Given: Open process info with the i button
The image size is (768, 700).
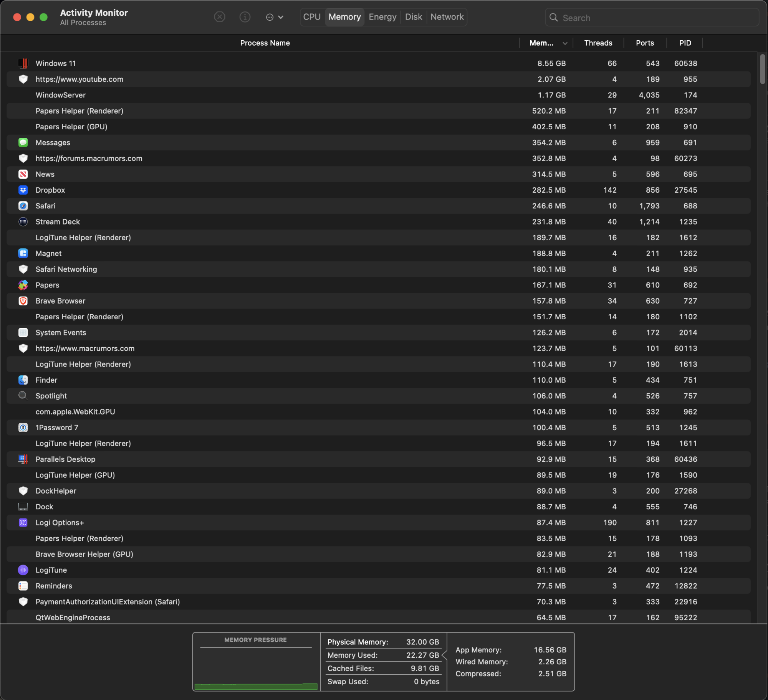Looking at the screenshot, I should (x=245, y=17).
